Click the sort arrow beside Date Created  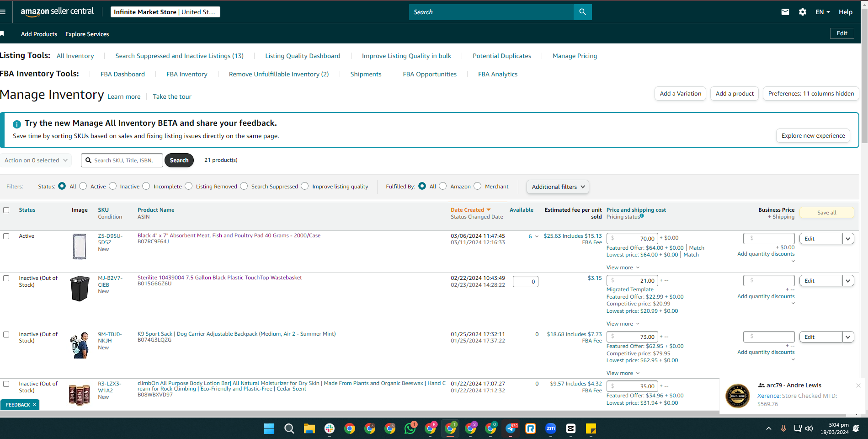(x=489, y=210)
